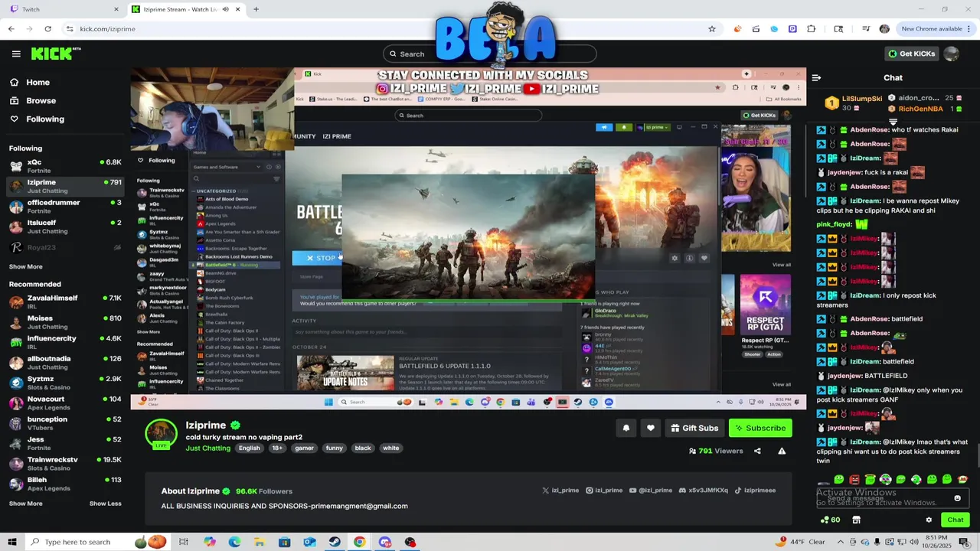This screenshot has width=980, height=551.
Task: Open the TikTok iziprimeee link
Action: pos(755,491)
